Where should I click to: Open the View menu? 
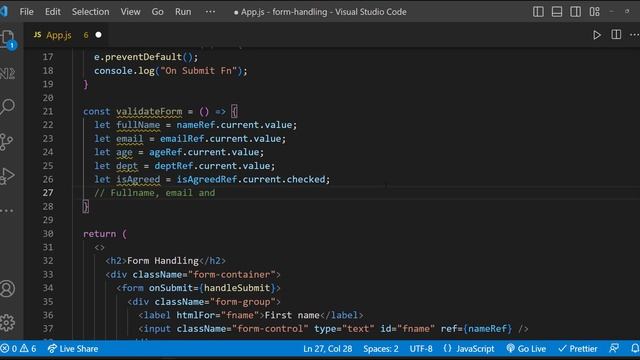pyautogui.click(x=130, y=12)
